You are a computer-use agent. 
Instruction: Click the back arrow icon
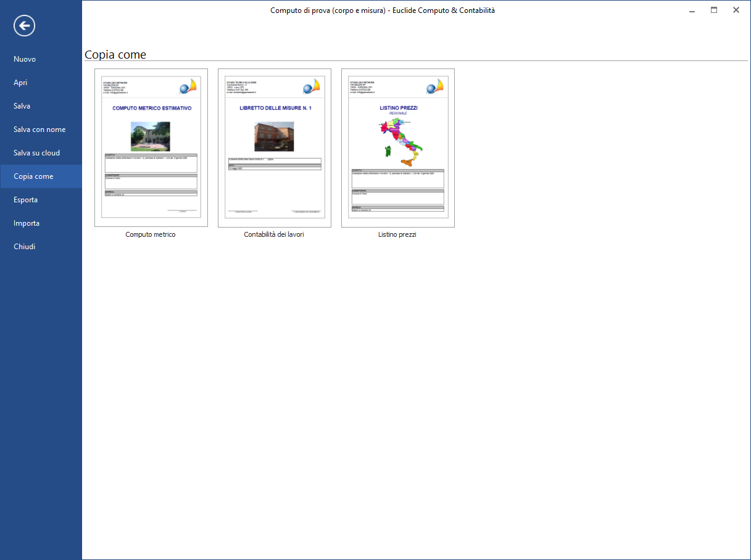click(x=25, y=25)
